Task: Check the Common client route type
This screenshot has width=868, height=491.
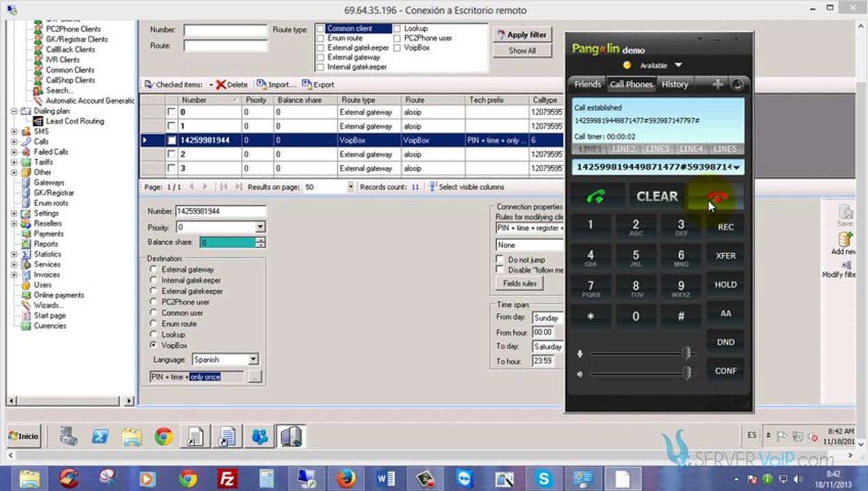Action: [321, 29]
